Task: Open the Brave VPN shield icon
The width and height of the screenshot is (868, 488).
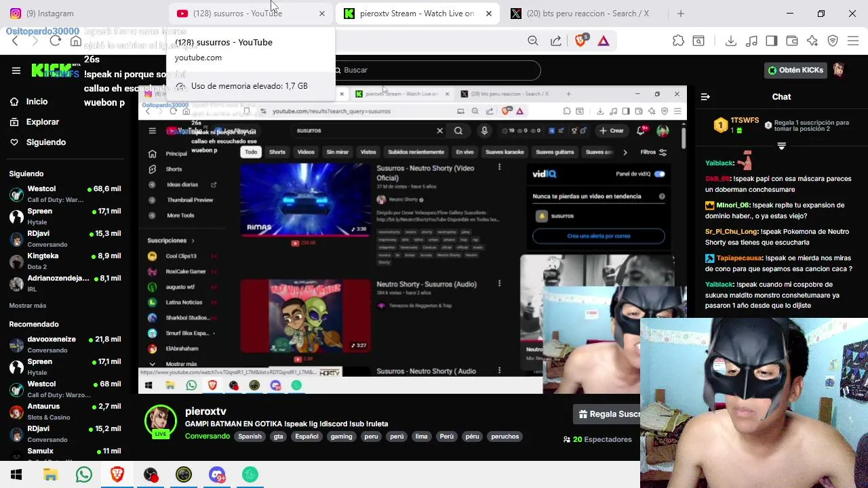Action: tap(833, 41)
